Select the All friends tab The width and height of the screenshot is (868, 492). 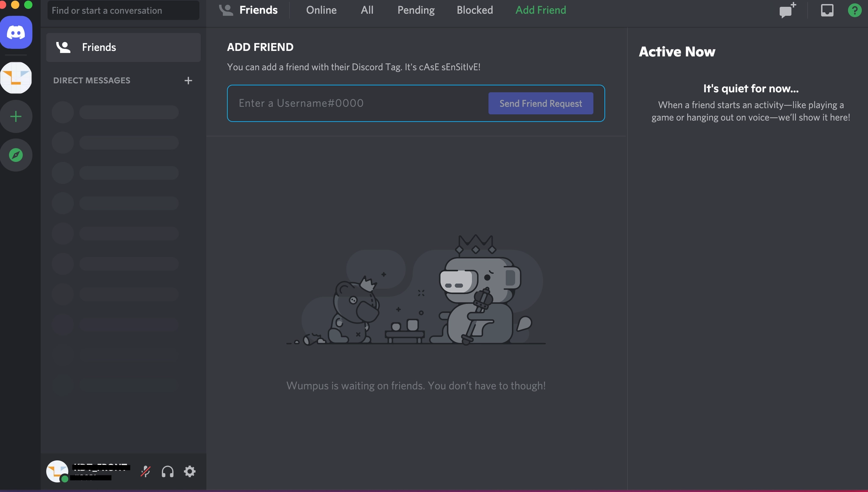pos(367,10)
